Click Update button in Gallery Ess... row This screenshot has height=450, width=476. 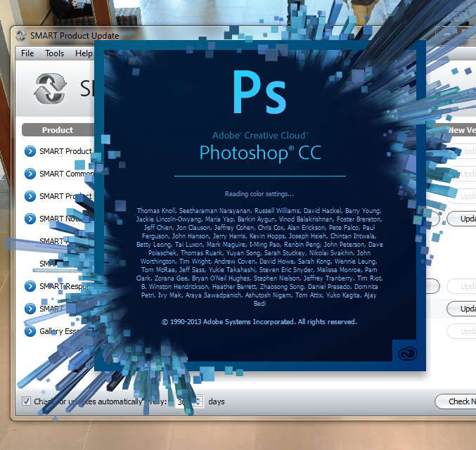(461, 331)
